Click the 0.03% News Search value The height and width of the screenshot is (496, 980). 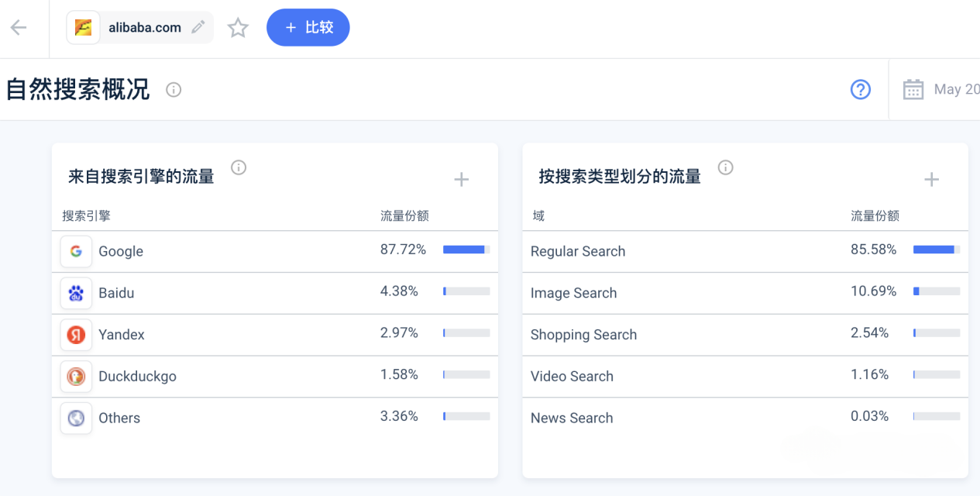[869, 416]
